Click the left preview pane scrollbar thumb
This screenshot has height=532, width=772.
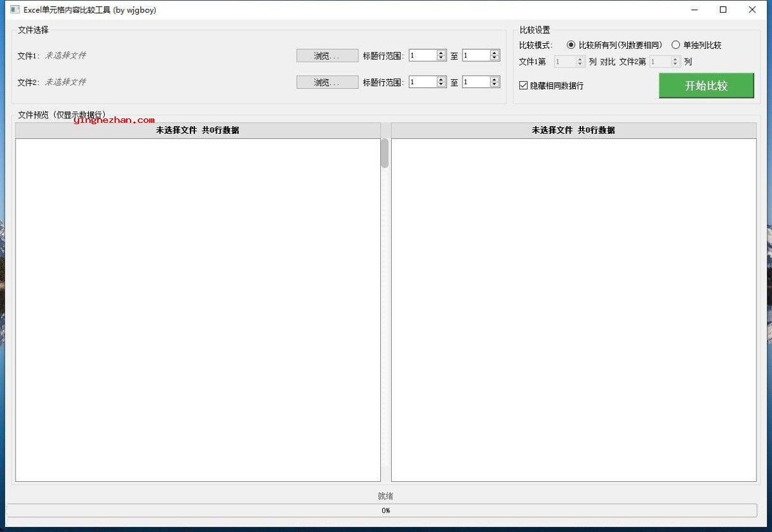pyautogui.click(x=385, y=153)
